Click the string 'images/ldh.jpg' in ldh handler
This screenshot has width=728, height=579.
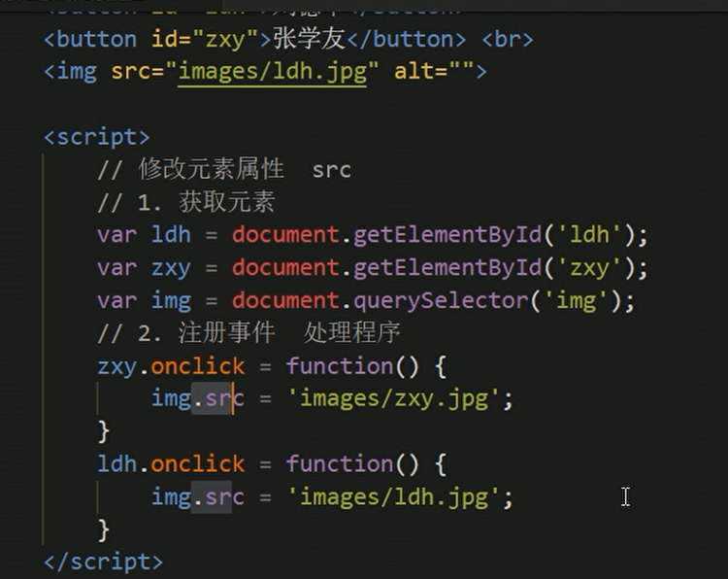(394, 496)
